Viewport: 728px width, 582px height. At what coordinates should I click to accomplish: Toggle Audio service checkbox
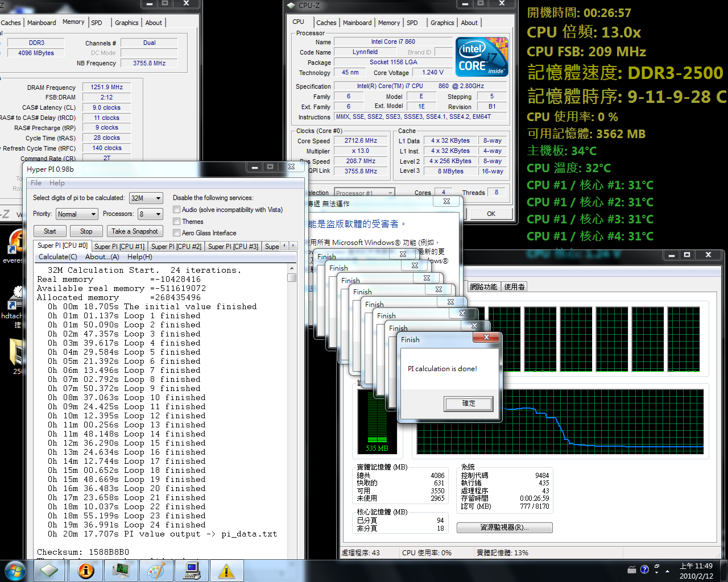(x=176, y=210)
